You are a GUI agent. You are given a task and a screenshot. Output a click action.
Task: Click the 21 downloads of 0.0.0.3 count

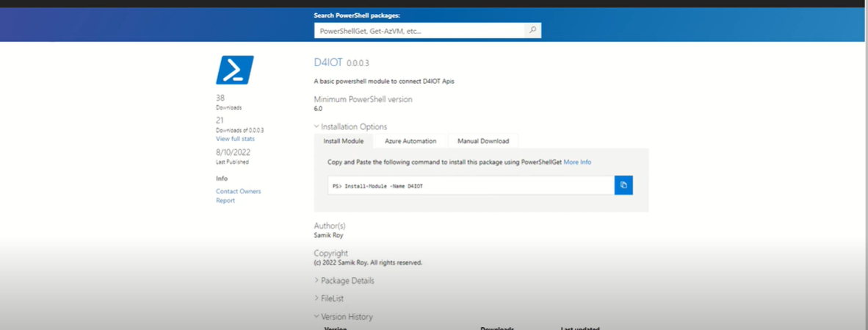click(x=220, y=120)
